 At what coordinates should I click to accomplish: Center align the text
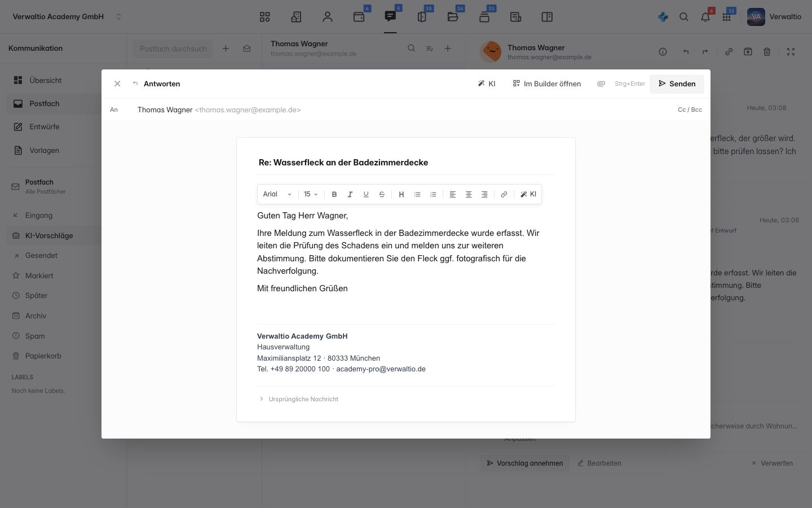(469, 194)
